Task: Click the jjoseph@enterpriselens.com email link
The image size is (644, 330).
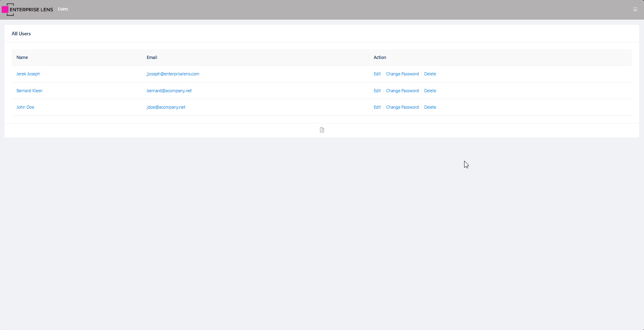Action: [173, 74]
